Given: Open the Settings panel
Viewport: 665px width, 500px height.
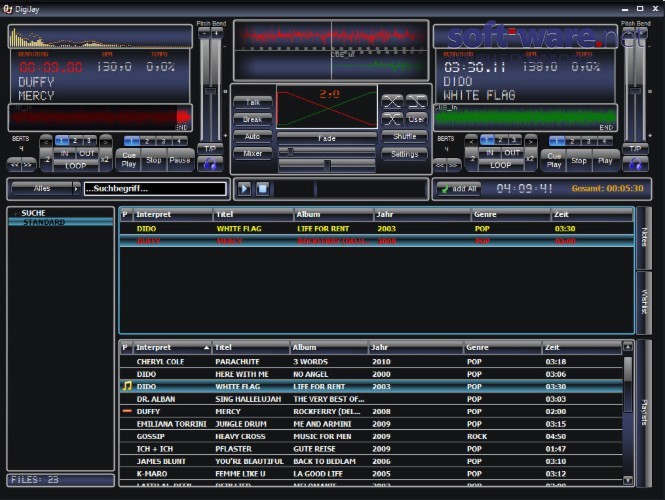Looking at the screenshot, I should point(405,154).
